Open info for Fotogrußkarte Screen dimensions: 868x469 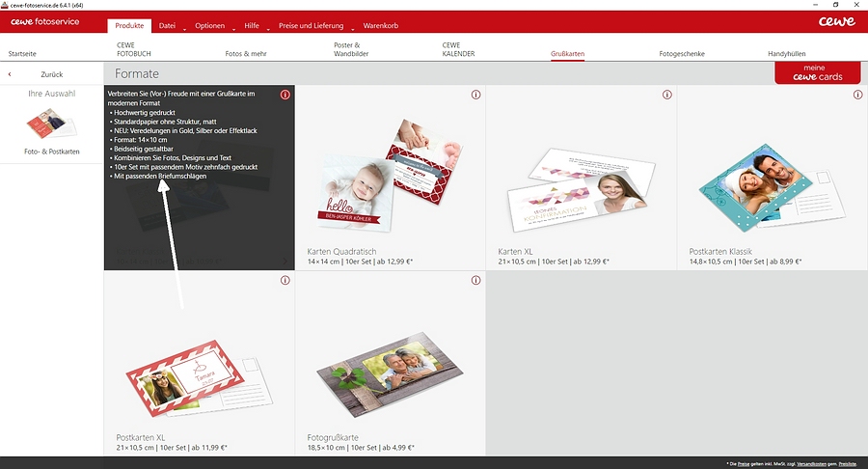[475, 280]
